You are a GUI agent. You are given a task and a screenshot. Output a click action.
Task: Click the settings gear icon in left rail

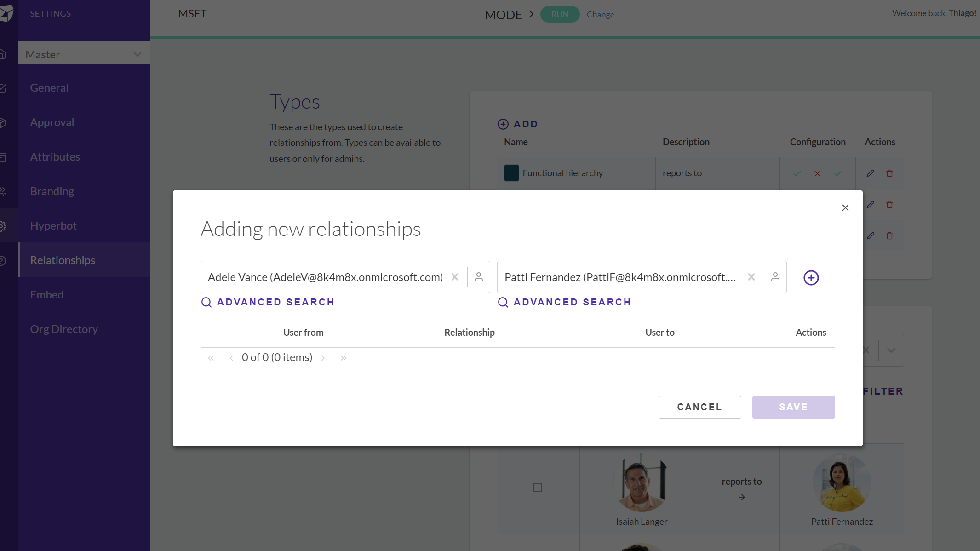click(3, 226)
